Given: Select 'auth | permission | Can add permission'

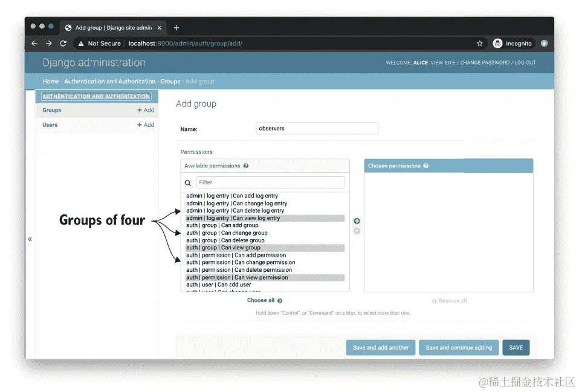Looking at the screenshot, I should (x=265, y=255).
